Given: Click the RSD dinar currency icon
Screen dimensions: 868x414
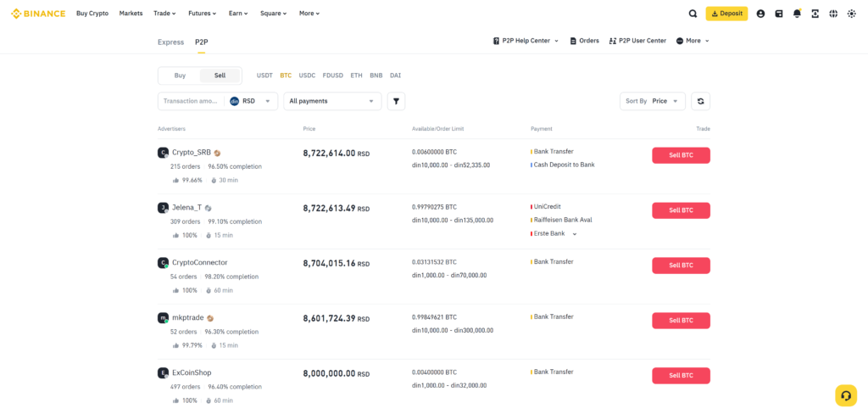Looking at the screenshot, I should pos(234,102).
